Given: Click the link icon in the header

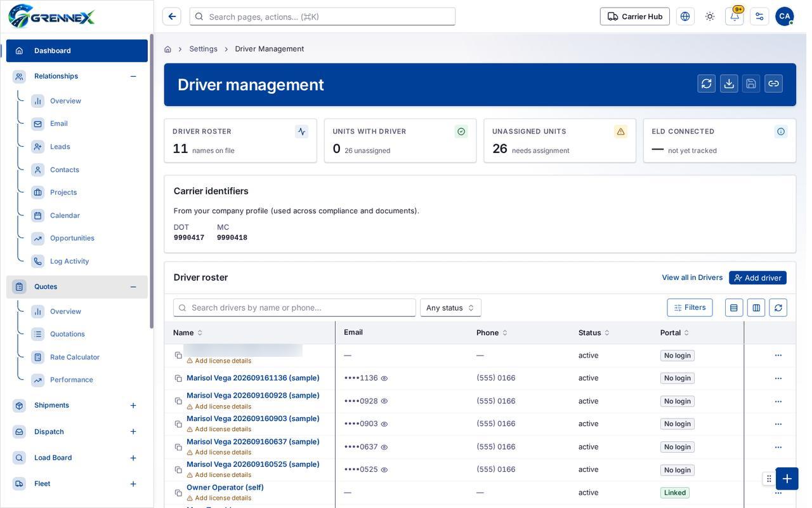Looking at the screenshot, I should click(x=773, y=84).
